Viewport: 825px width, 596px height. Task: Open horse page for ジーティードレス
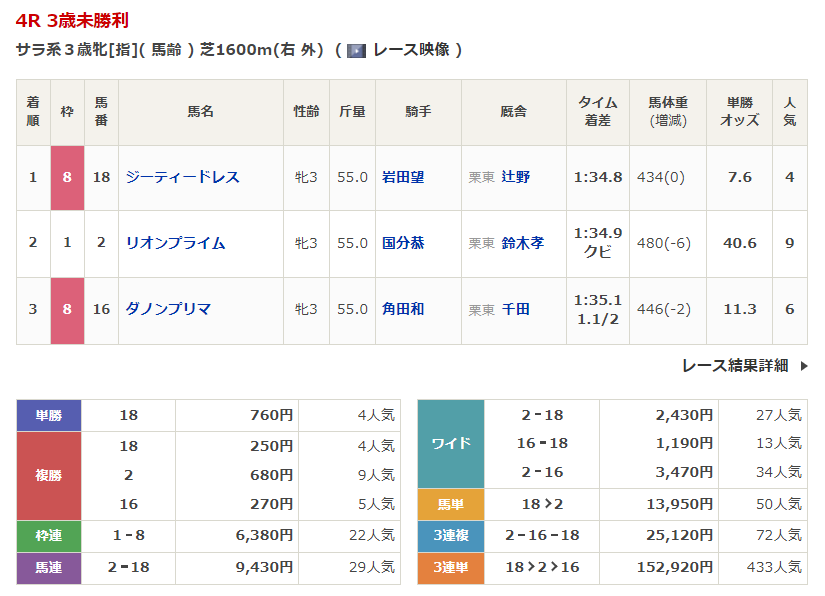click(x=182, y=177)
